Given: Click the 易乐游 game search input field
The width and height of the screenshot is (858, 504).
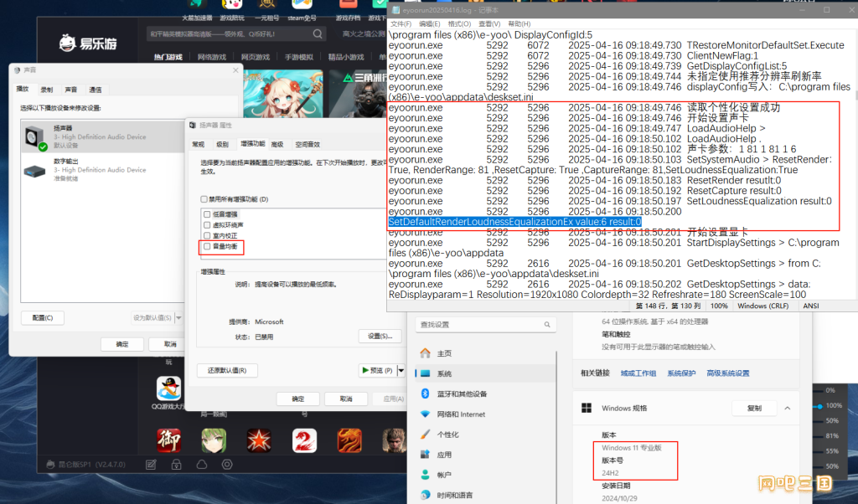Looking at the screenshot, I should point(236,33).
